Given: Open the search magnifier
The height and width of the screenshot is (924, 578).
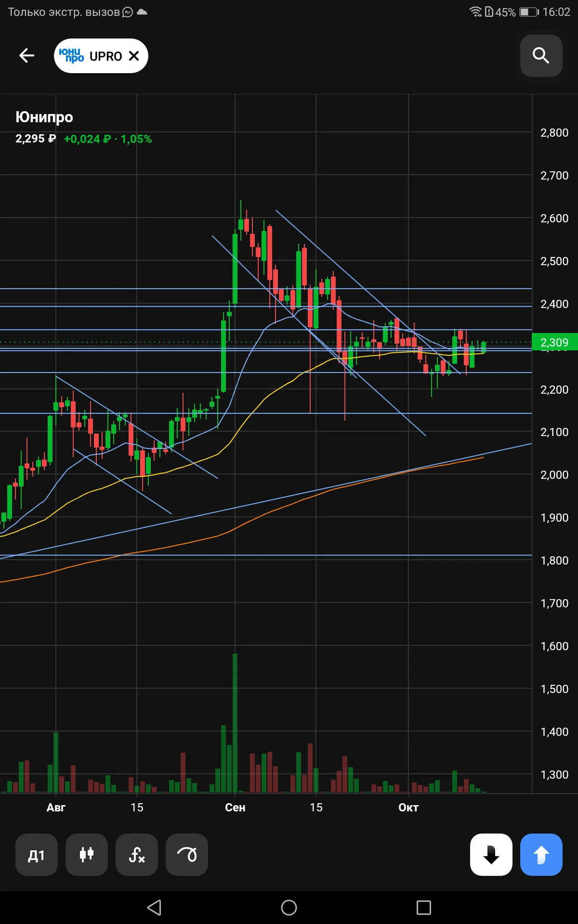Looking at the screenshot, I should [x=541, y=56].
